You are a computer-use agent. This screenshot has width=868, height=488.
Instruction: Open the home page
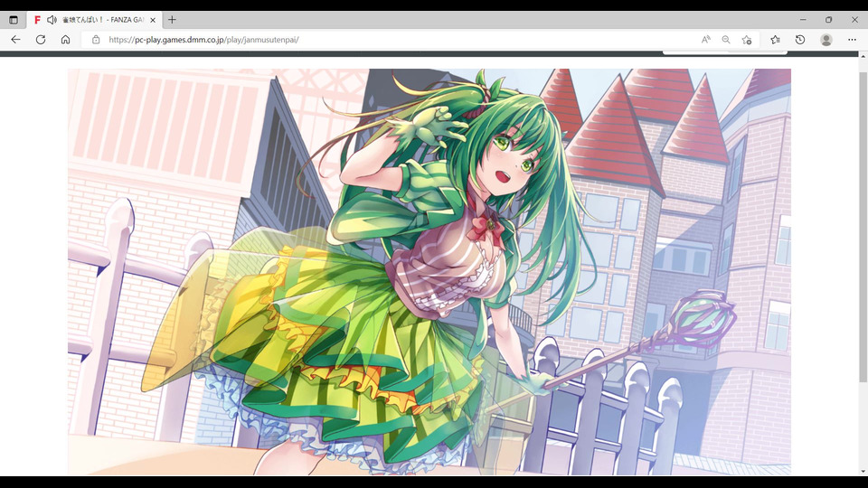point(65,40)
